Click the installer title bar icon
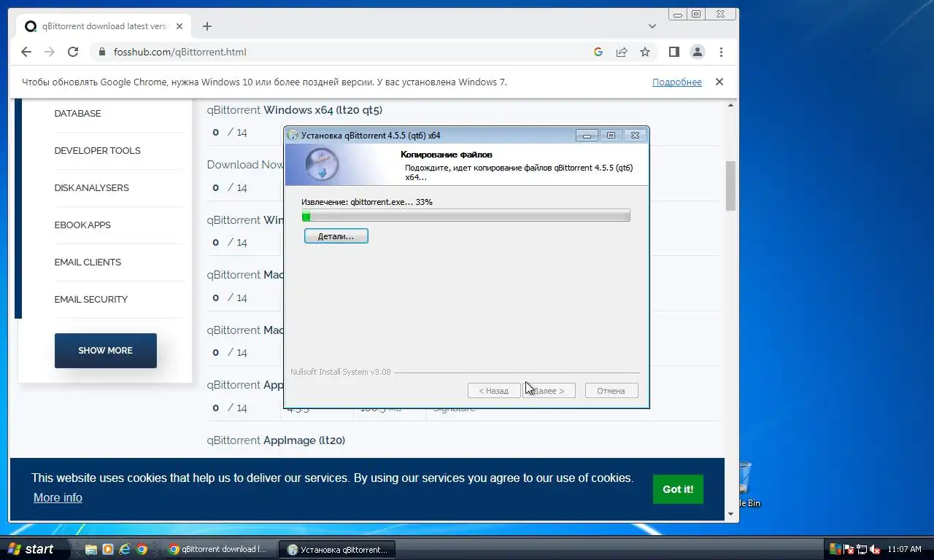Viewport: 934px width, 560px height. (x=293, y=135)
